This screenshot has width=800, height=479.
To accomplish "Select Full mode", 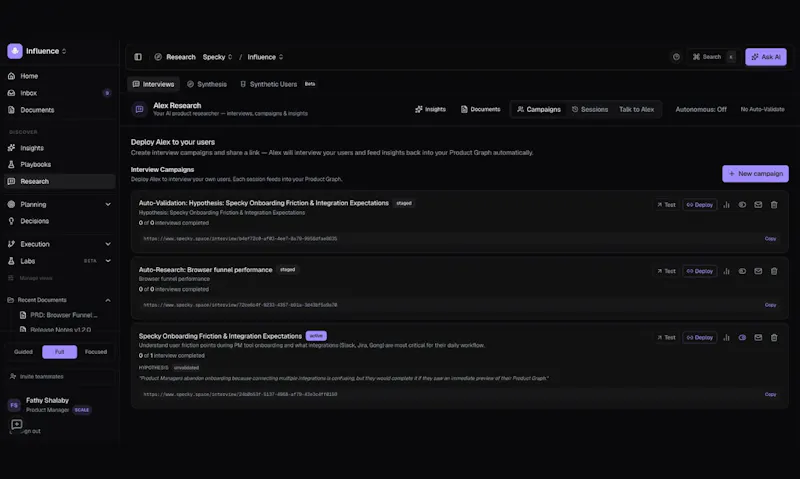I will (60, 351).
